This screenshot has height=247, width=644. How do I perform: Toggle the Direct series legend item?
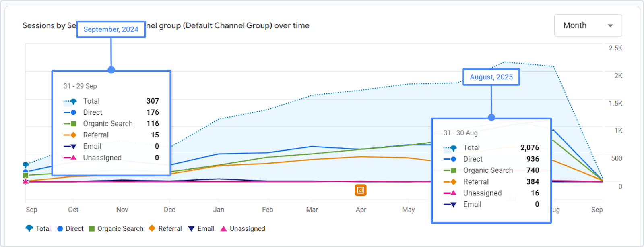[70, 228]
